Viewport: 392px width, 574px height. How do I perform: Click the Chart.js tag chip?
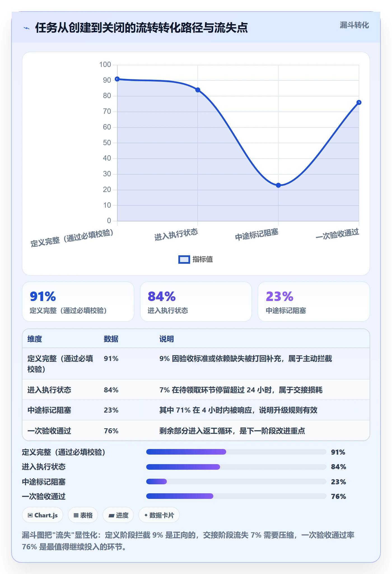pyautogui.click(x=43, y=515)
